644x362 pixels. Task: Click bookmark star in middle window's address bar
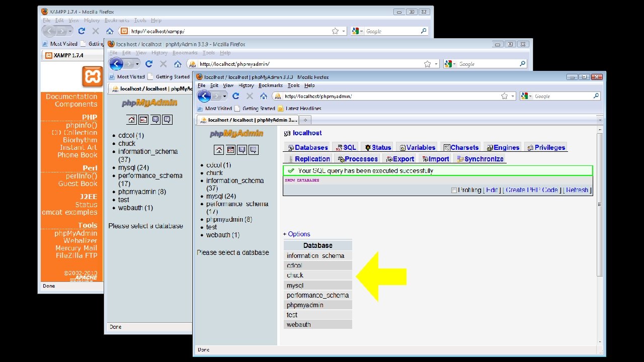click(x=427, y=64)
